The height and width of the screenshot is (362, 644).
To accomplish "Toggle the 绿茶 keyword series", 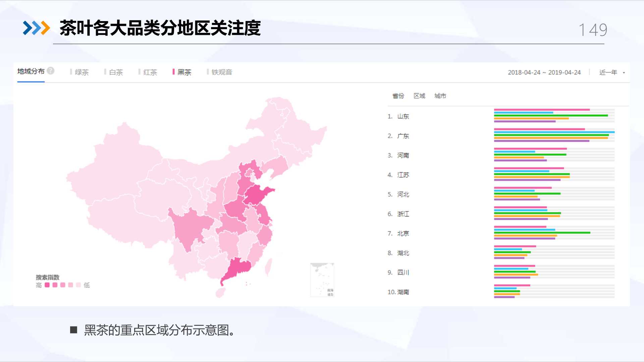I will [x=79, y=72].
